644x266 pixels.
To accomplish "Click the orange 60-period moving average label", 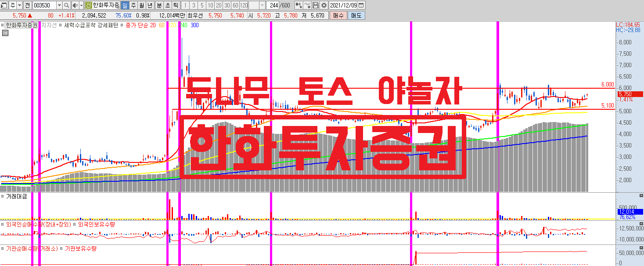I will point(162,25).
